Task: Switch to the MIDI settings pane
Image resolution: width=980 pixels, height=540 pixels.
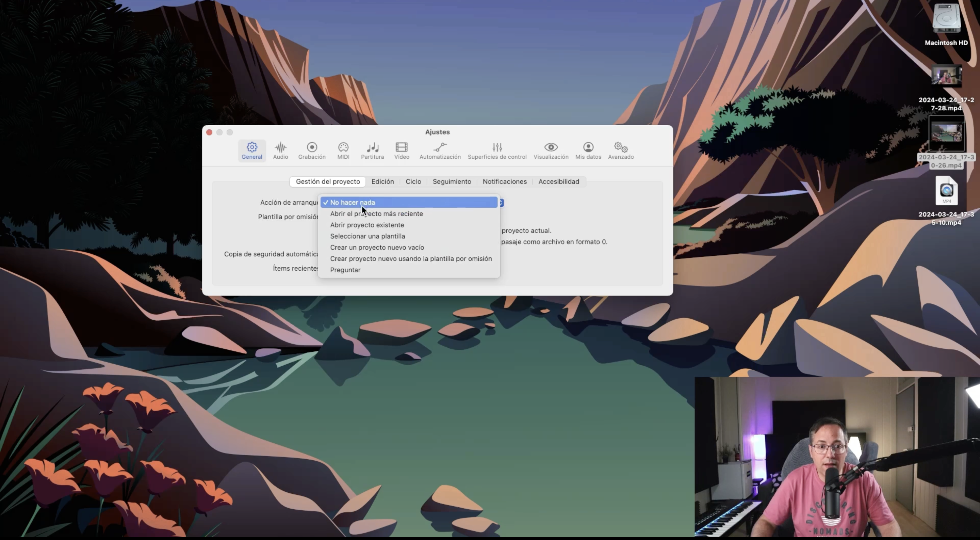Action: (x=343, y=150)
